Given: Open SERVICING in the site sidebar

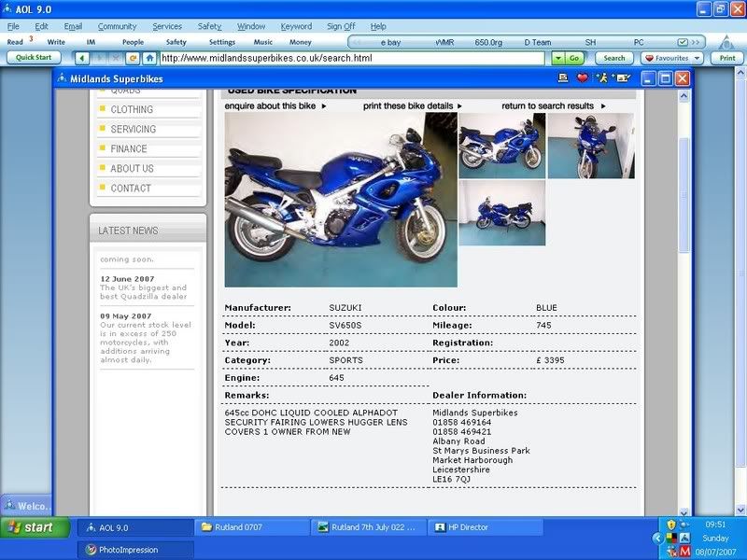Looking at the screenshot, I should pyautogui.click(x=134, y=129).
